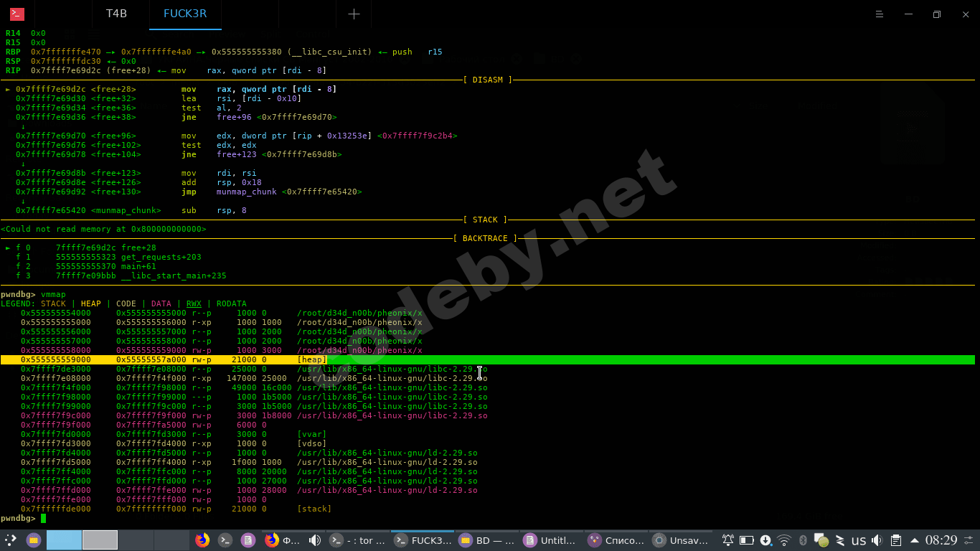Image resolution: width=980 pixels, height=551 pixels.
Task: Expand hidden system tray icons arrow
Action: (x=914, y=540)
